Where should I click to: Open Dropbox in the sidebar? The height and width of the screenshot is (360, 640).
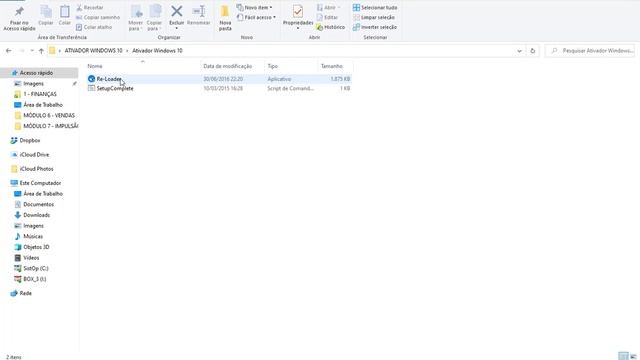click(30, 140)
